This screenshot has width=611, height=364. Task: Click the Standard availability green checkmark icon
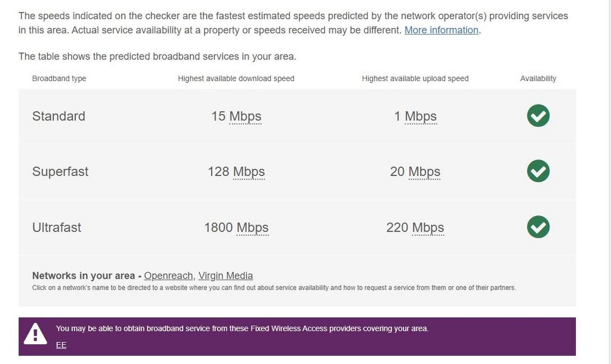coord(538,116)
